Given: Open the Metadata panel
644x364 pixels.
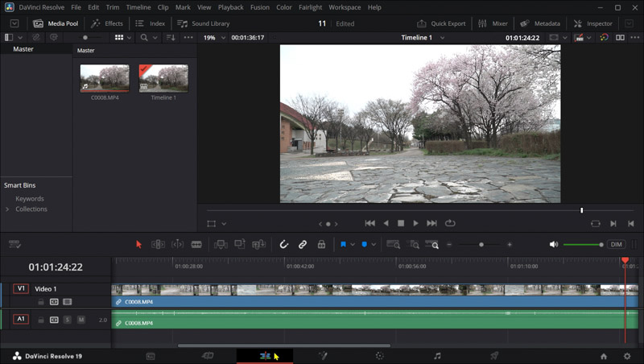Looking at the screenshot, I should pos(539,23).
